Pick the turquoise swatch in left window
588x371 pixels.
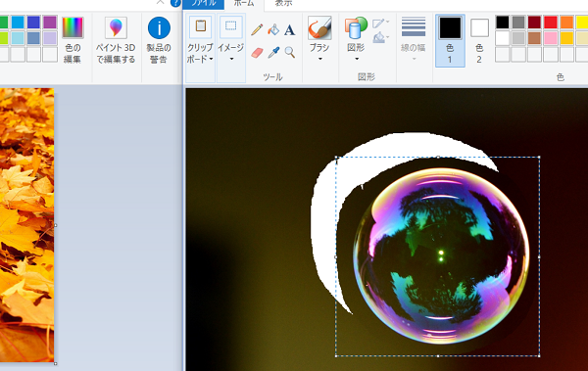point(18,23)
